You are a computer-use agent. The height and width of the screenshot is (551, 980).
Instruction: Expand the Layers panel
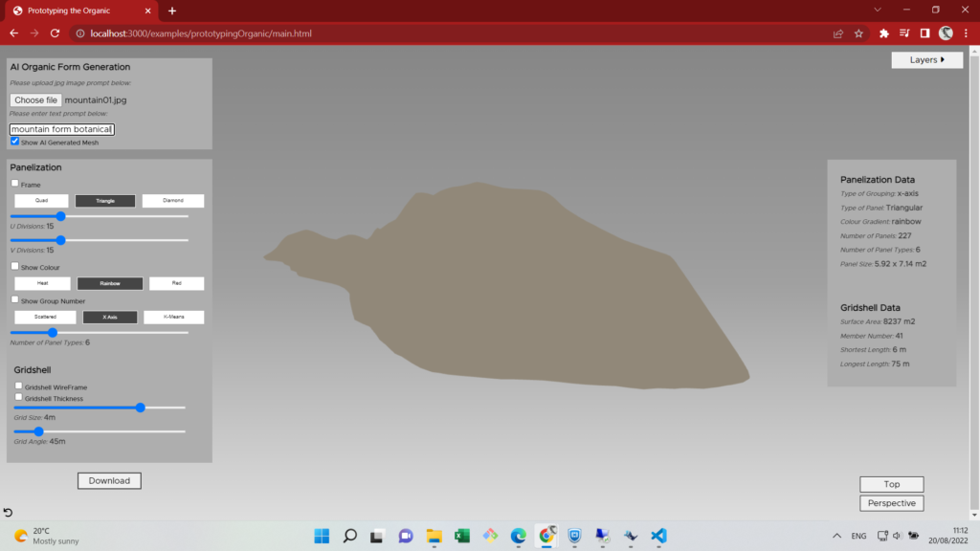click(x=926, y=59)
